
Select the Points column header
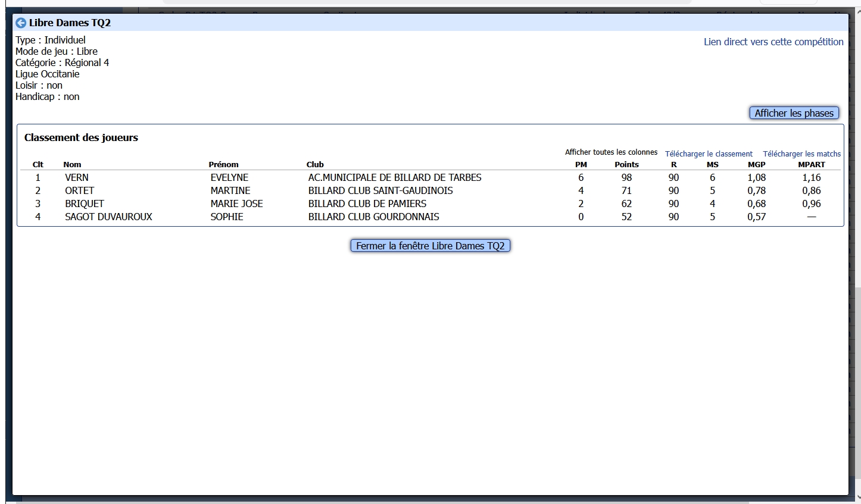point(626,165)
